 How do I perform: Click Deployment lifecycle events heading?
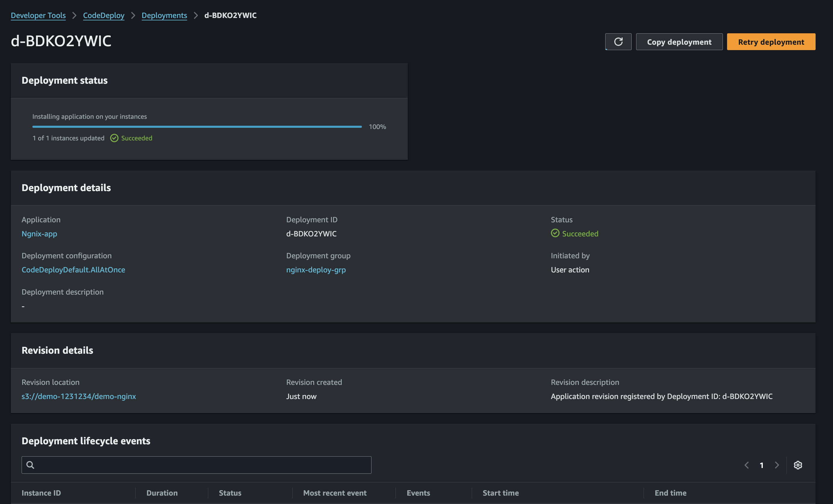86,441
